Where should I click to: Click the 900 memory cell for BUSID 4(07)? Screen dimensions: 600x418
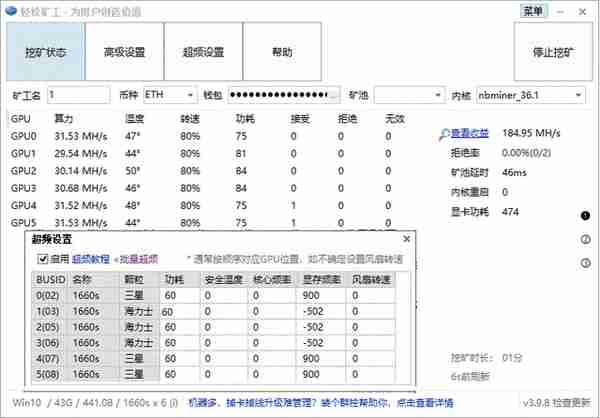pos(321,359)
